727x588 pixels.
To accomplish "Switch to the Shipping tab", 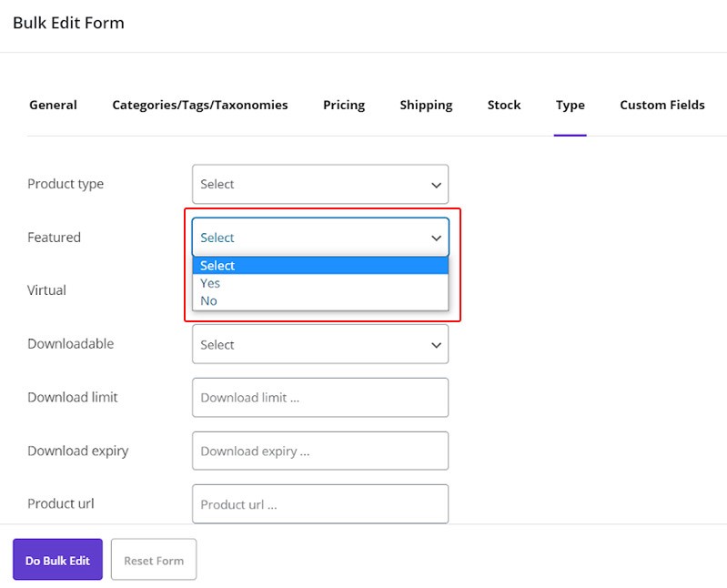I will (426, 105).
